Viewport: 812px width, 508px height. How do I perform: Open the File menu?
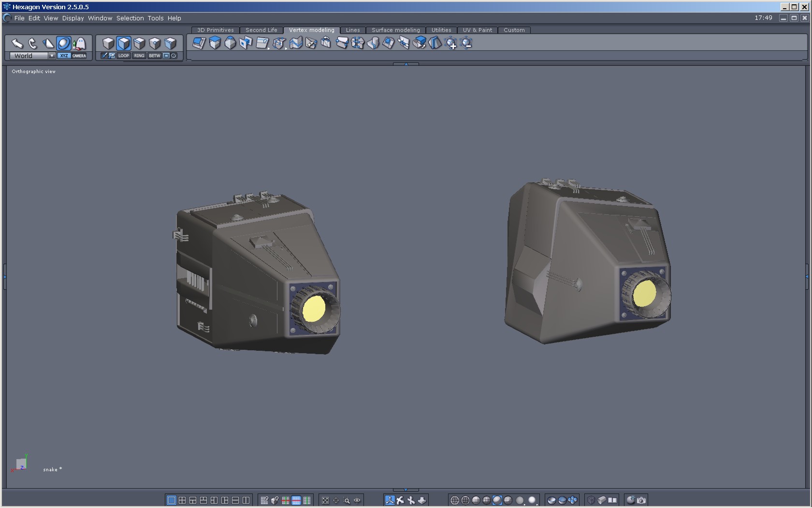19,18
